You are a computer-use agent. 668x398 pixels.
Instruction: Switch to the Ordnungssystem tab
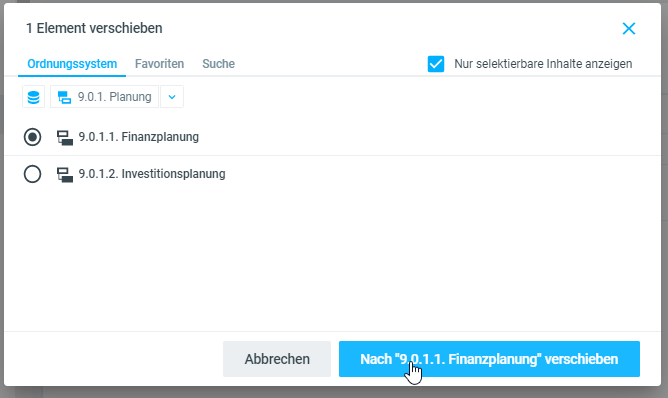tap(72, 64)
